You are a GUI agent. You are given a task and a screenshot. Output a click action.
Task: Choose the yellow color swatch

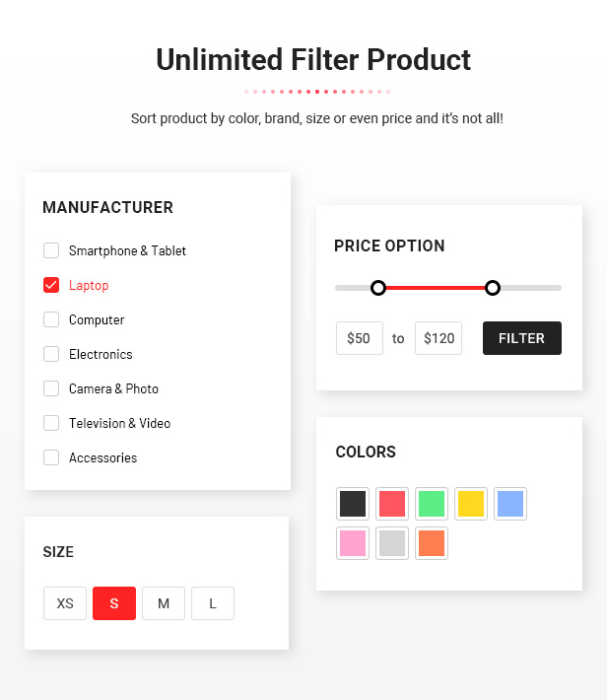471,504
